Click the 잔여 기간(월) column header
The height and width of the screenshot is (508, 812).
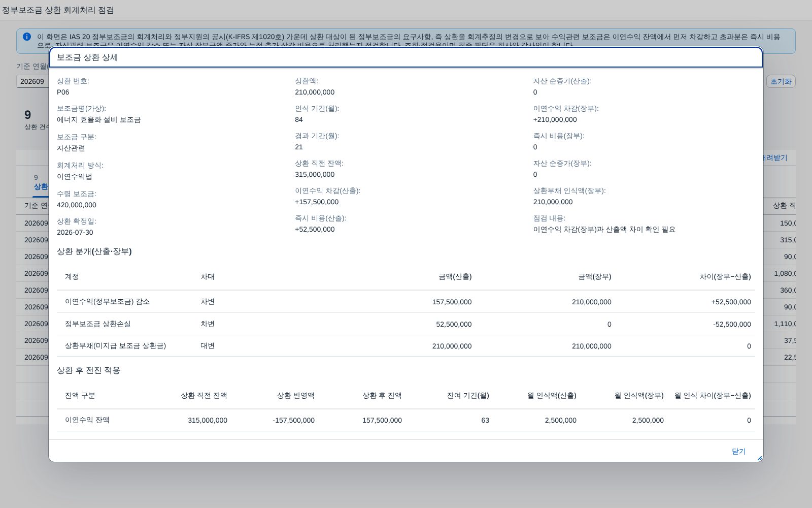tap(468, 395)
